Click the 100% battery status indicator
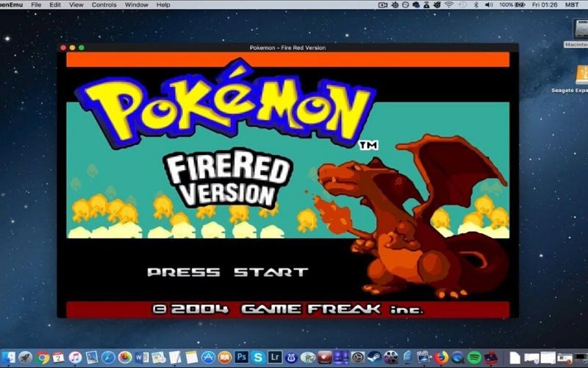Viewport: 588px width, 368px height. pos(512,5)
